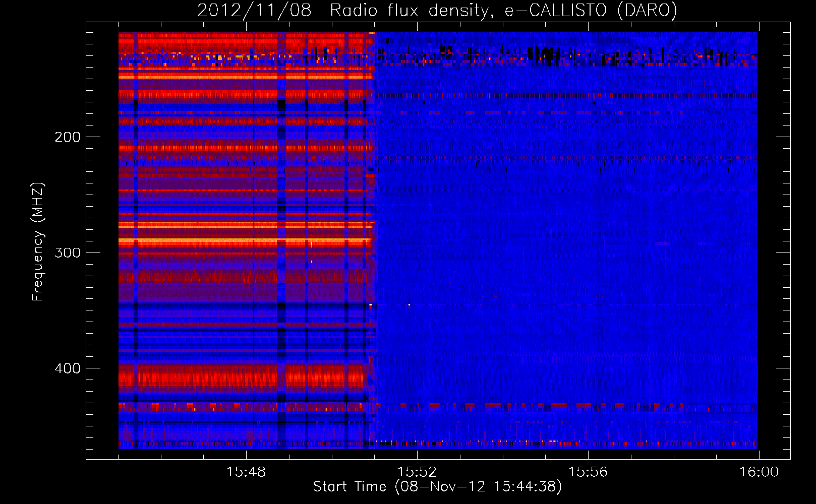Select the 400 frequency axis label
The width and height of the screenshot is (816, 504).
tap(68, 368)
